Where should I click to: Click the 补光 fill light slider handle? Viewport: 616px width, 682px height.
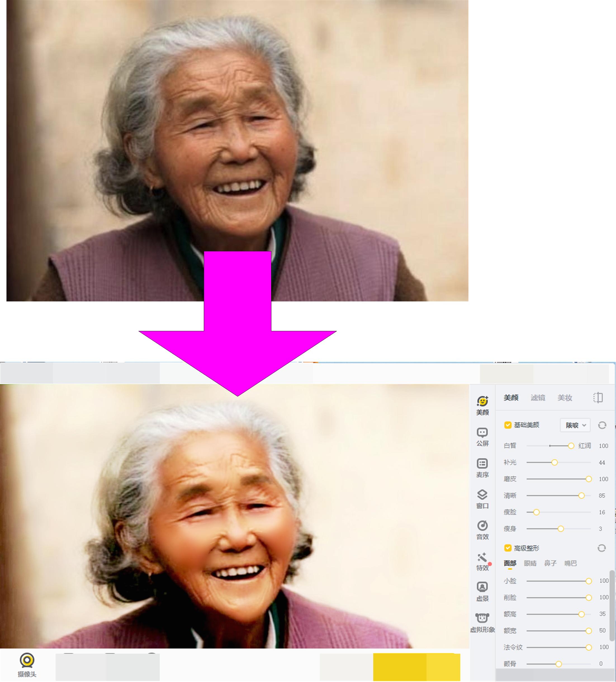555,462
